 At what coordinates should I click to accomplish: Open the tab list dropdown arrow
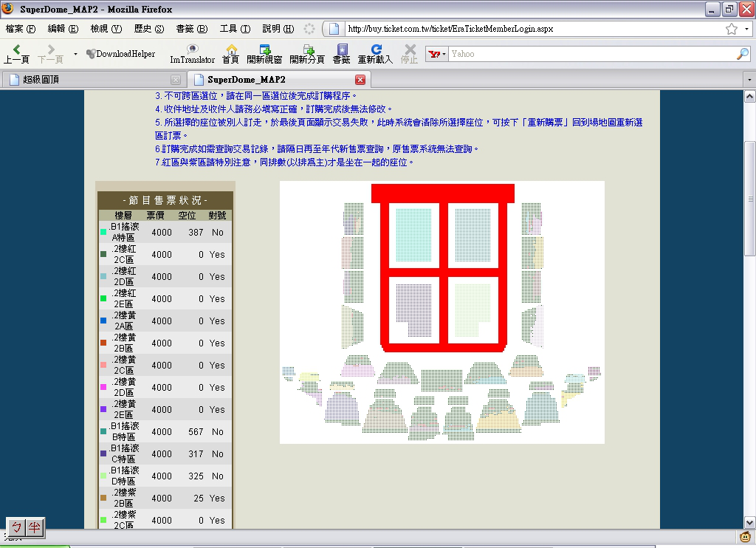748,80
